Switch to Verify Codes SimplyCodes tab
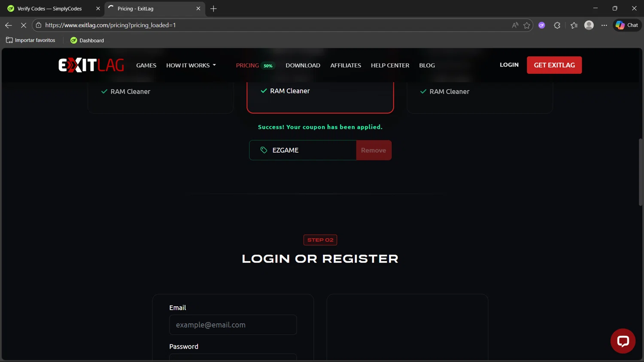Viewport: 644px width, 362px height. point(52,9)
